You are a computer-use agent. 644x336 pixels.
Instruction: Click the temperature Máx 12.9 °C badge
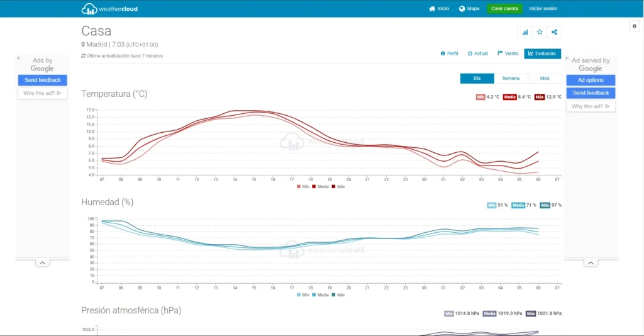(x=548, y=97)
